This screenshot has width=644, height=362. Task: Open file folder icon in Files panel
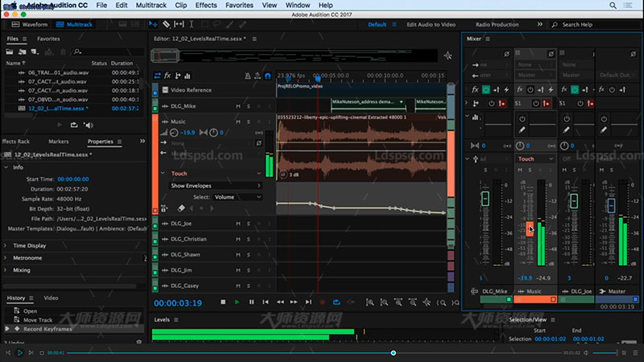pos(10,51)
